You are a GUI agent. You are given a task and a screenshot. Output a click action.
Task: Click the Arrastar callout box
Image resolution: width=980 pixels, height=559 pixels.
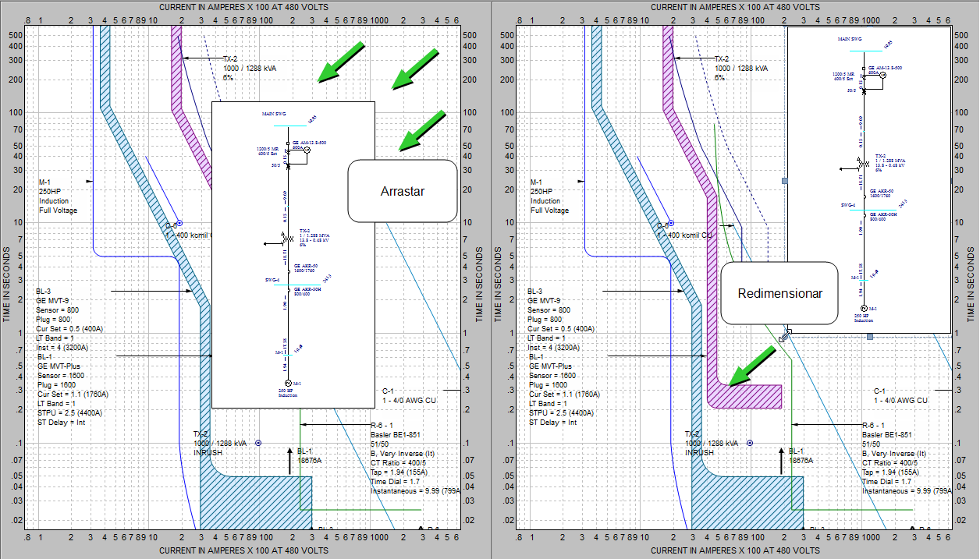(x=402, y=191)
